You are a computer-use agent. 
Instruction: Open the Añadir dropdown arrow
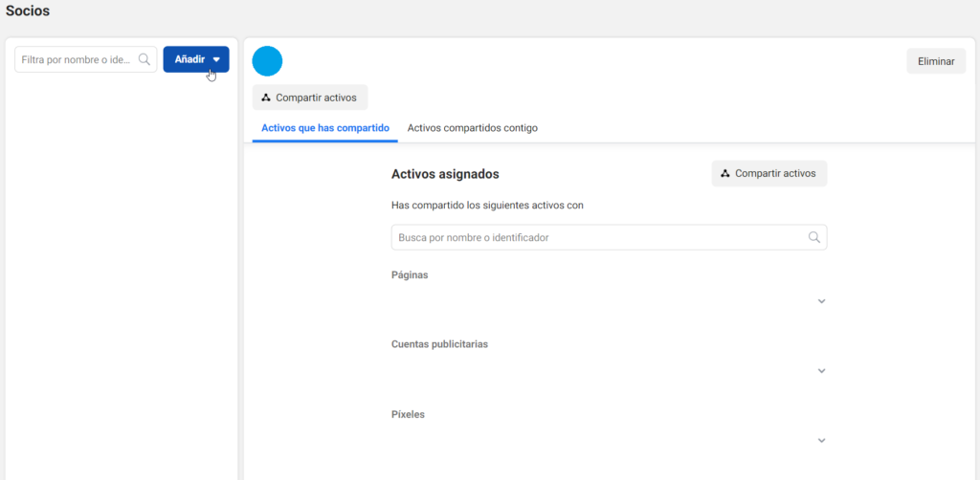pyautogui.click(x=217, y=59)
